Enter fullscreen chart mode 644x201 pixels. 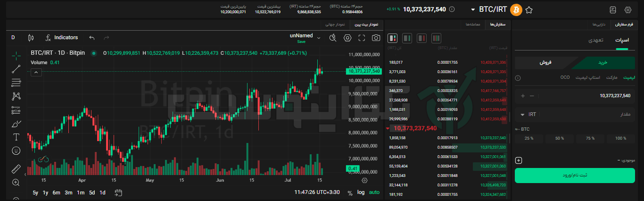[x=362, y=38]
